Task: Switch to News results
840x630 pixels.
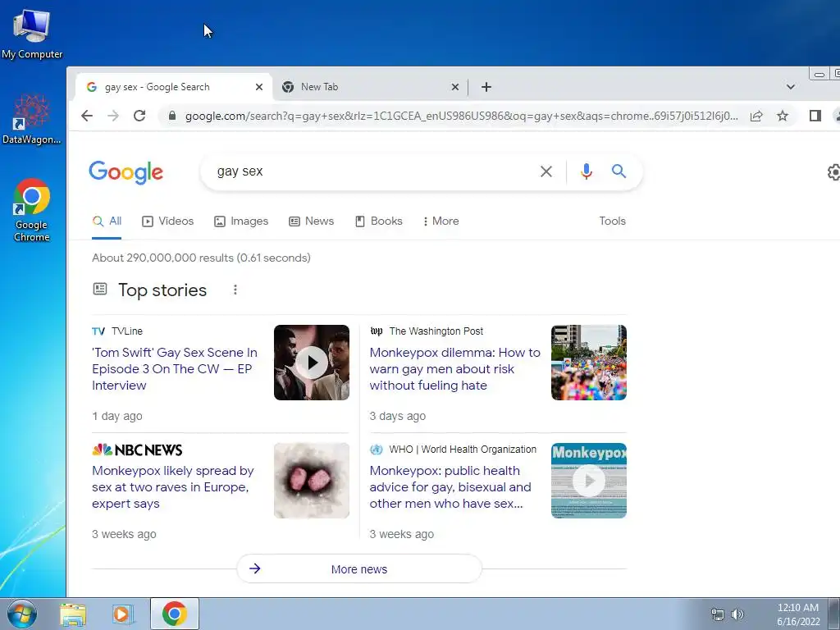Action: pos(311,221)
